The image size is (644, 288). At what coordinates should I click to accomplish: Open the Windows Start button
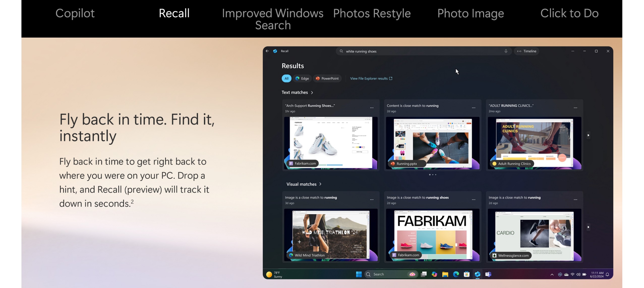[x=359, y=274]
